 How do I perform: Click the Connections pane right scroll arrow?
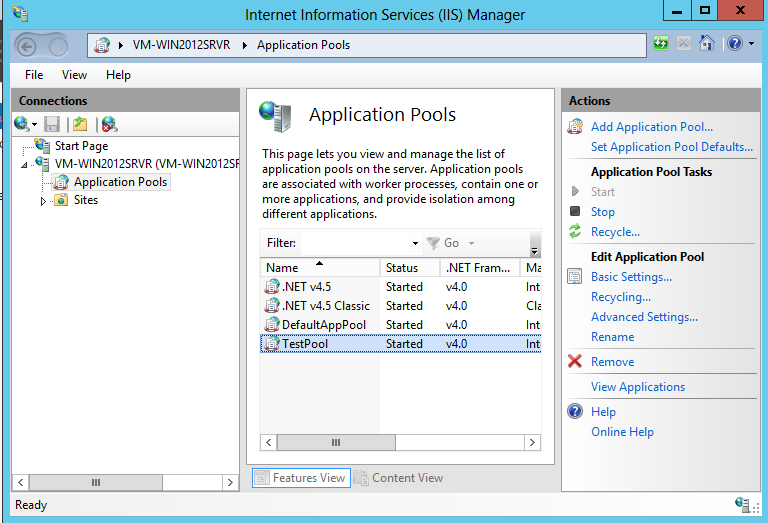pos(230,482)
